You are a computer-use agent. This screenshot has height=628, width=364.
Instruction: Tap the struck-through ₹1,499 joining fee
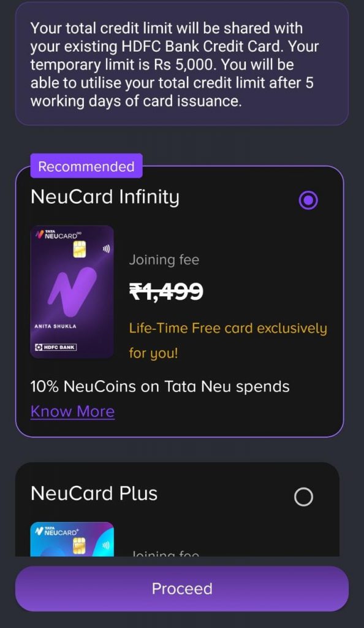pyautogui.click(x=166, y=291)
